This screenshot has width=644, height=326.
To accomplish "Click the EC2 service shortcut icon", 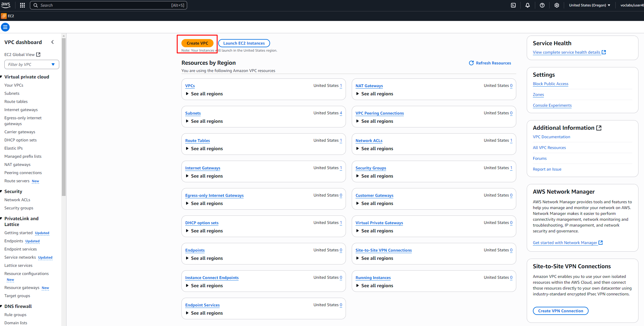I will [4, 16].
